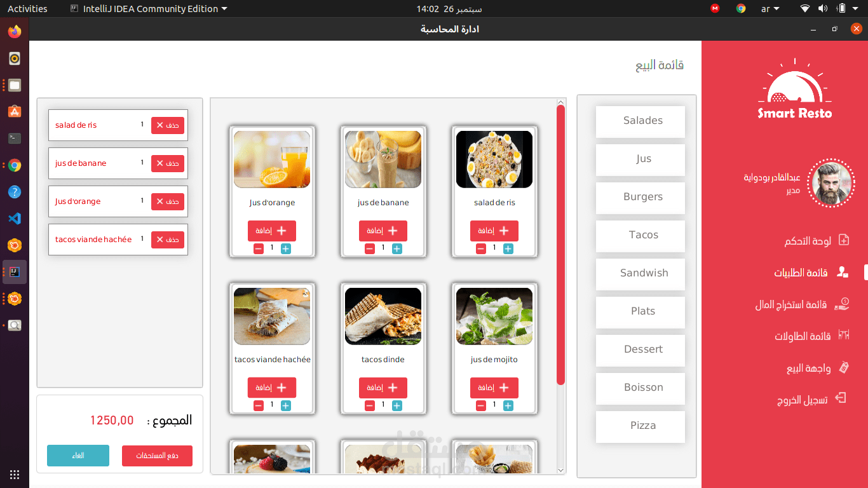
Task: Click the dashboard icon beside لوحة التحكم
Action: pyautogui.click(x=844, y=240)
